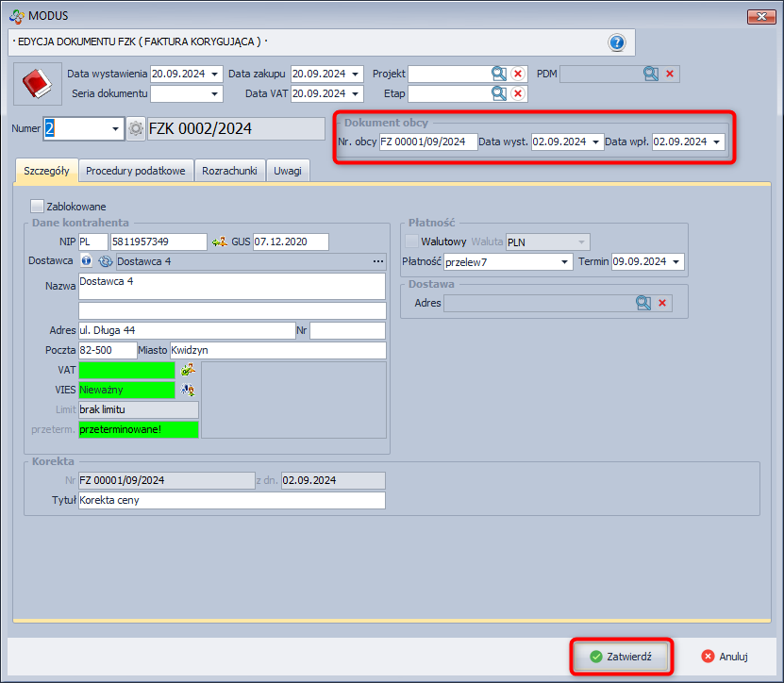Cancel editing with Anuluj button

click(724, 657)
